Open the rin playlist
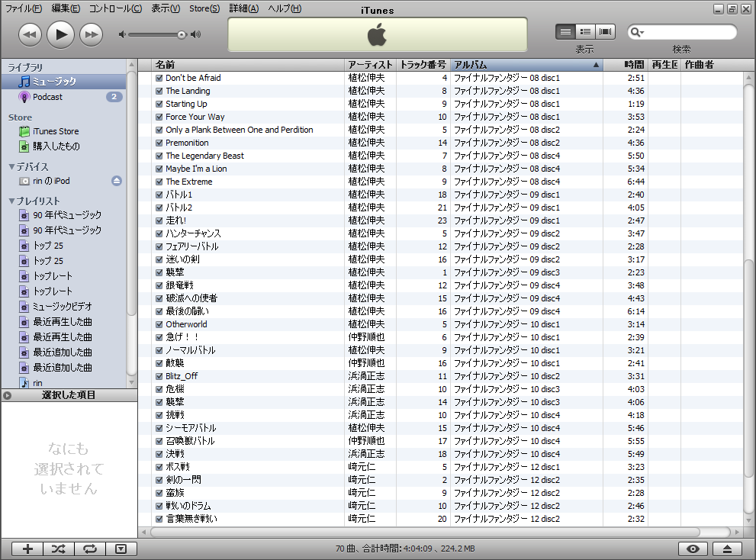Screen dimensions: 756x560 [x=63, y=383]
